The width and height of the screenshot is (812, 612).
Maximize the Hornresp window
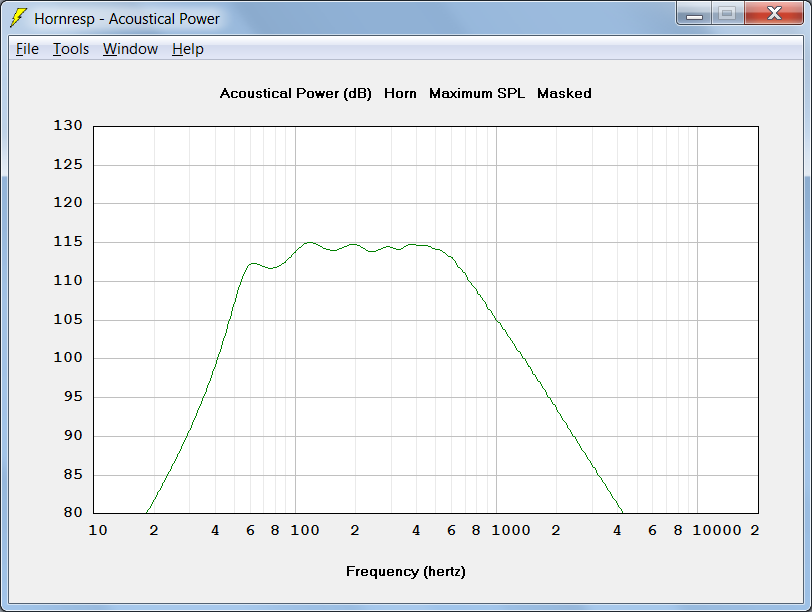pos(728,13)
